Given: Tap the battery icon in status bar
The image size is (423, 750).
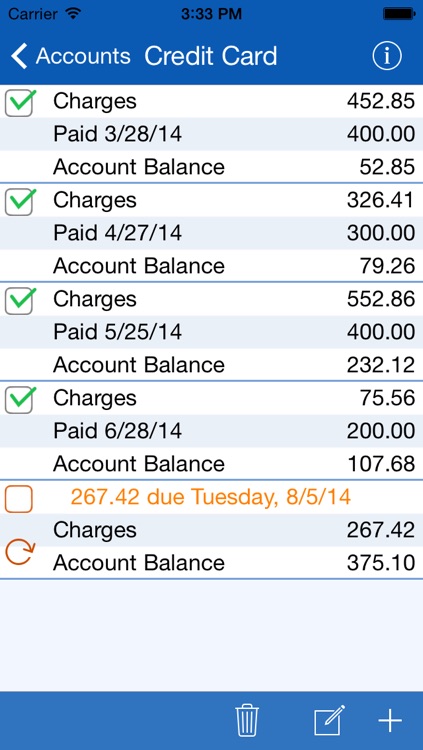Looking at the screenshot, I should click(x=398, y=14).
